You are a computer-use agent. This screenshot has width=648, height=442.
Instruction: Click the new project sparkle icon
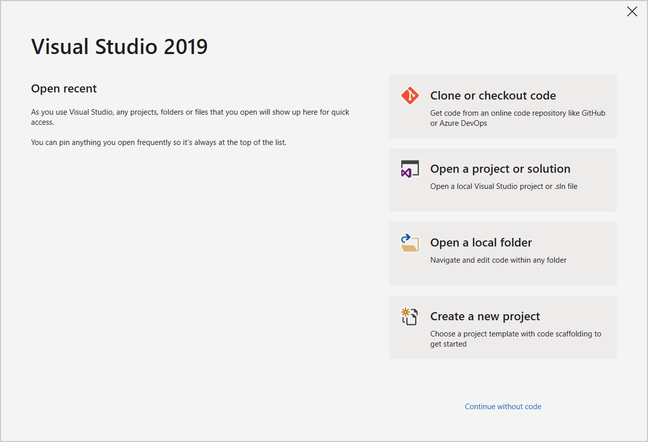point(410,316)
